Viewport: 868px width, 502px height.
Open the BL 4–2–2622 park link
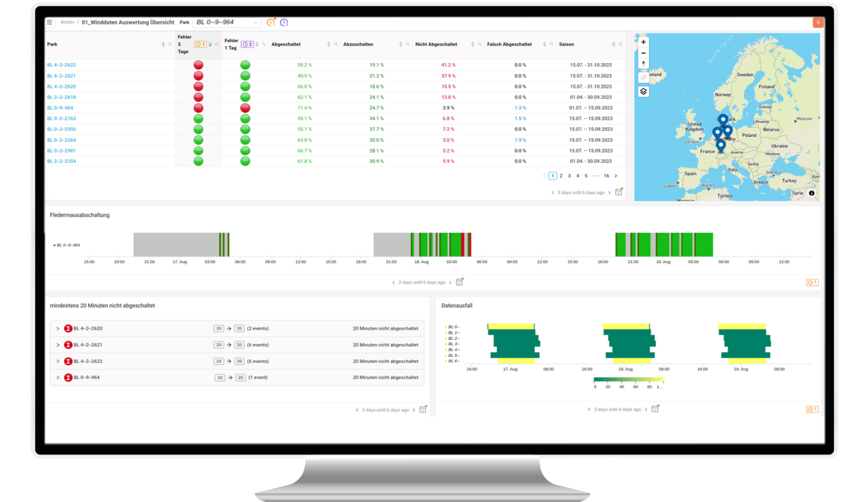pos(61,65)
